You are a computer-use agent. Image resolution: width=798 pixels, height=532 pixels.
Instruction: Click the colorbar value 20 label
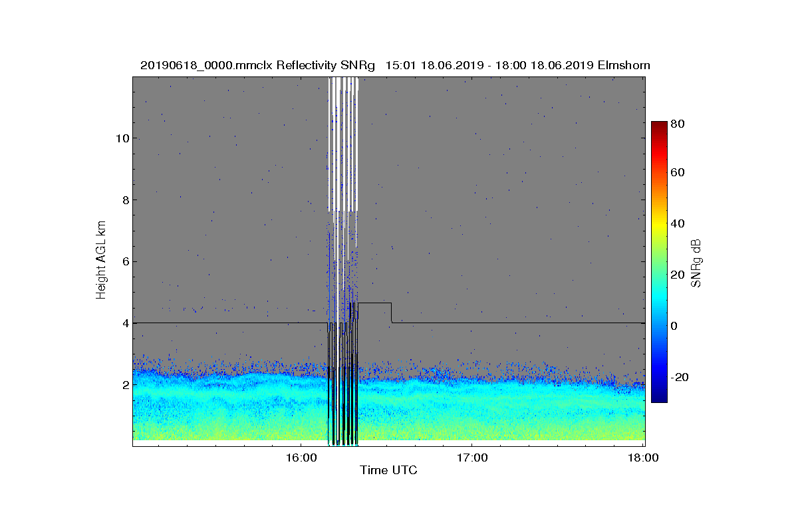(x=678, y=275)
